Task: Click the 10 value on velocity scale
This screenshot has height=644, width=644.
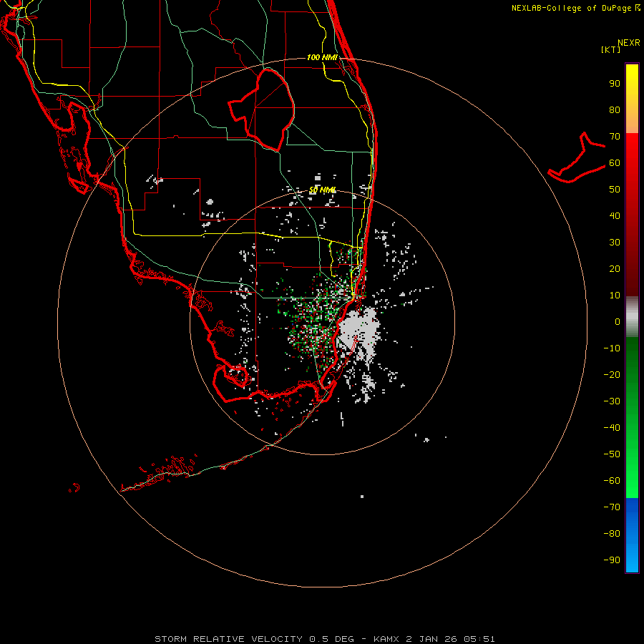Action: [x=615, y=296]
